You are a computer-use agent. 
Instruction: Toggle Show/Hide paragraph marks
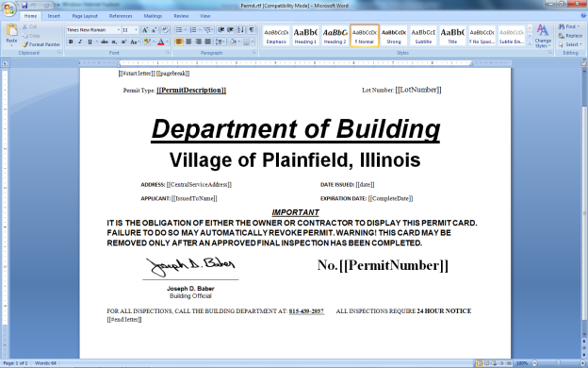(252, 30)
